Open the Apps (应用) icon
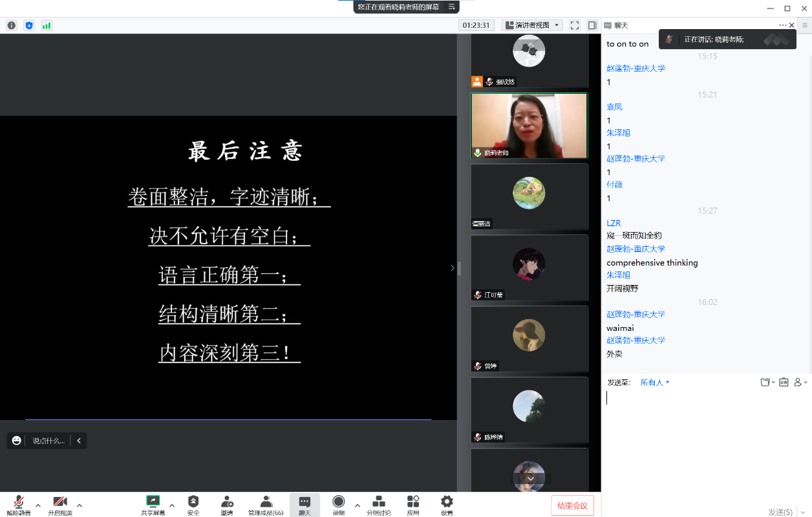The height and width of the screenshot is (517, 812). click(x=413, y=504)
